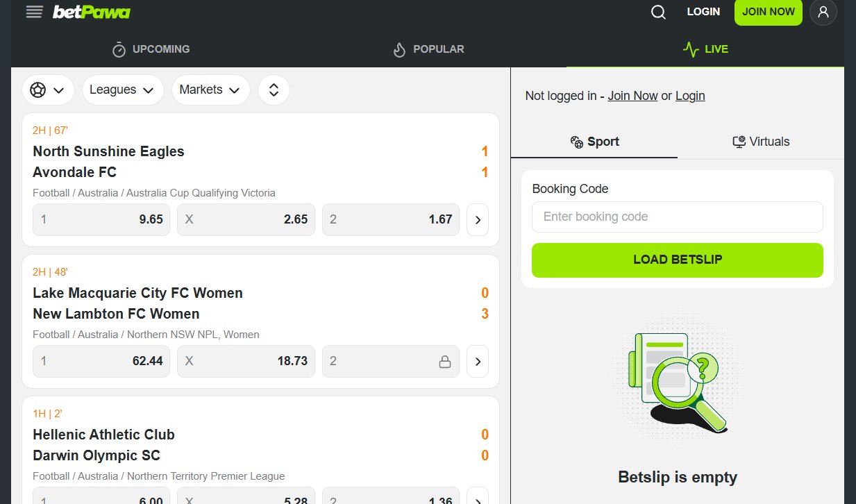Screen dimensions: 856x504
Task: Open the Hellenic Athletic Club name
Action: click(x=103, y=435)
